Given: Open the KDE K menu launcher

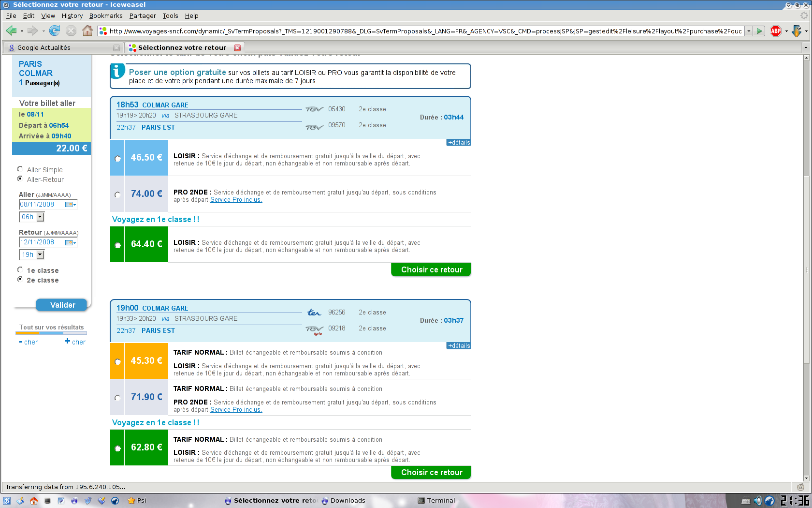Looking at the screenshot, I should pyautogui.click(x=7, y=501).
